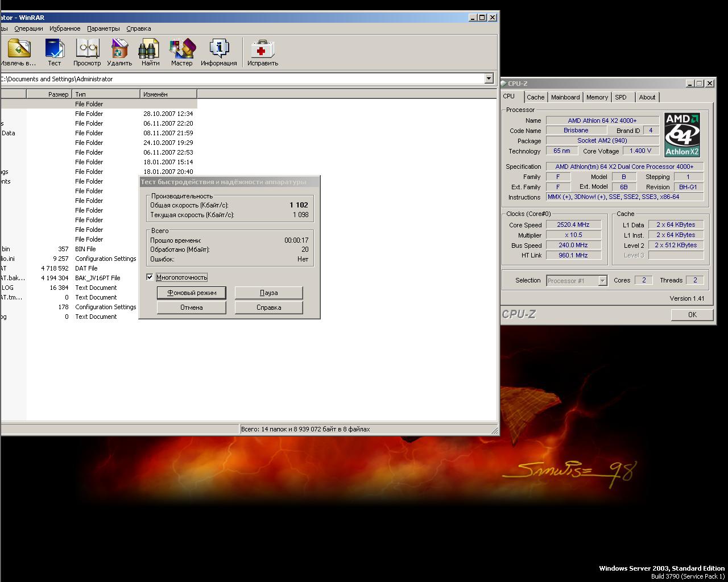Select the folder dated 06.11.2007 22:20
Screen dimensions: 728x582
coord(98,123)
